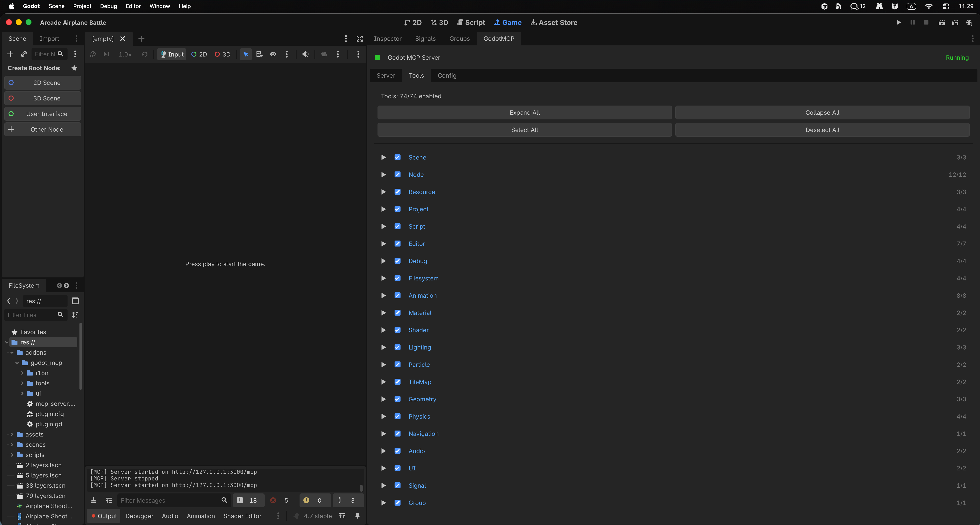Uncheck the Node tools checkbox
The height and width of the screenshot is (525, 980).
click(x=398, y=174)
